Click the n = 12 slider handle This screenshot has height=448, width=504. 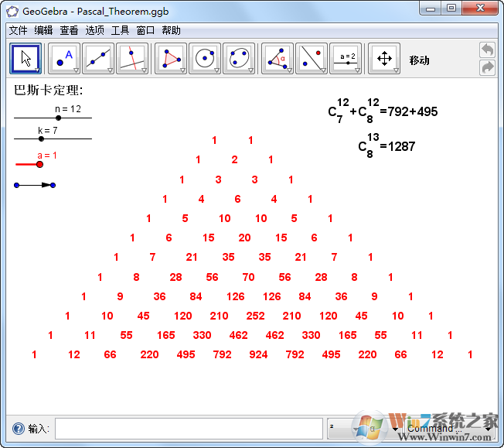[58, 118]
